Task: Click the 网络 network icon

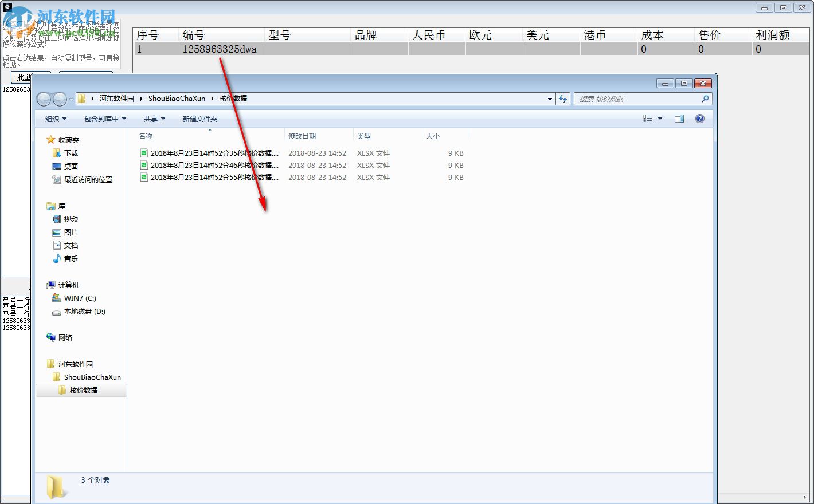Action: click(x=51, y=337)
